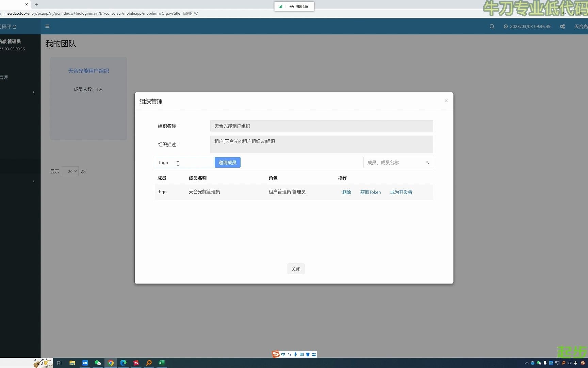Click 成为开发者 for member thgn

[x=401, y=192]
